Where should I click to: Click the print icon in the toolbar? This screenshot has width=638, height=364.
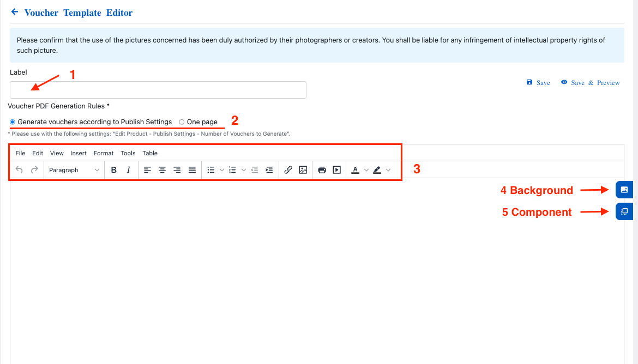click(322, 169)
